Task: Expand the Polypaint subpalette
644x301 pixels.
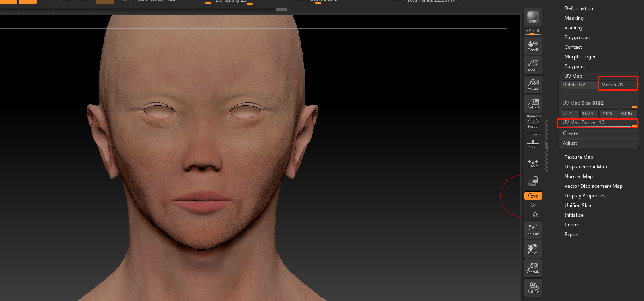Action: 575,66
